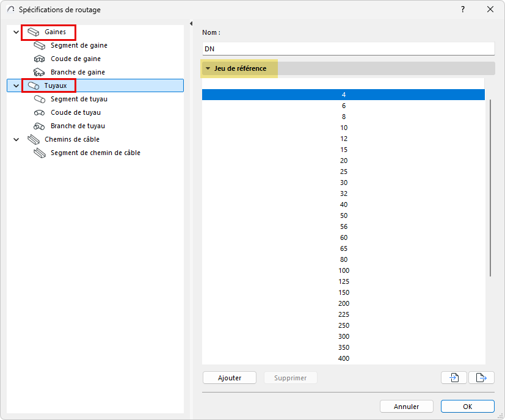The image size is (505, 420).
Task: Select value 80 in reference list
Action: tap(343, 259)
